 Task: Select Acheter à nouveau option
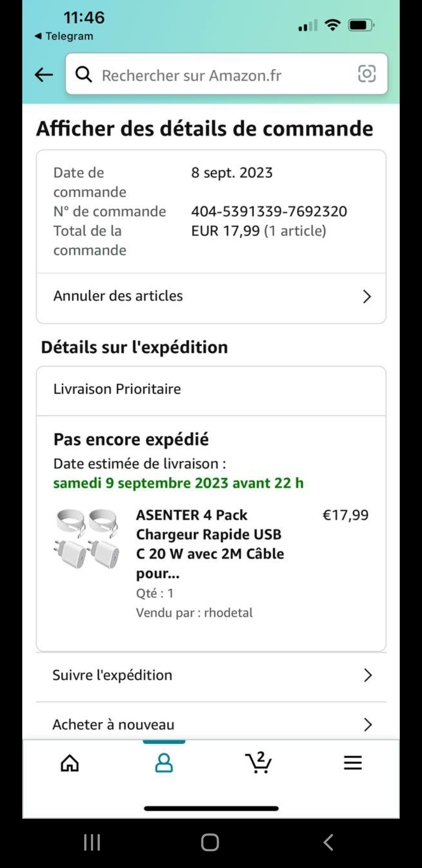113,725
